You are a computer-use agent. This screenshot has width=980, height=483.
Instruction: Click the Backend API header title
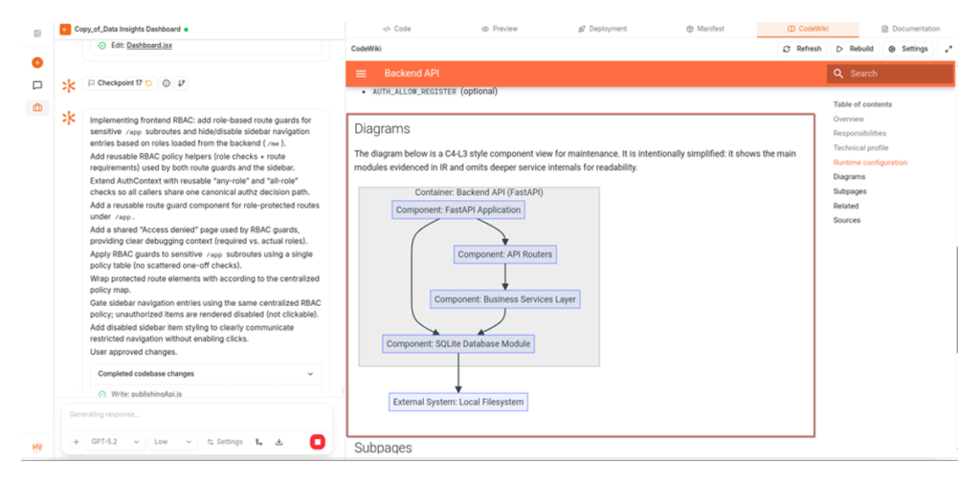click(x=412, y=74)
